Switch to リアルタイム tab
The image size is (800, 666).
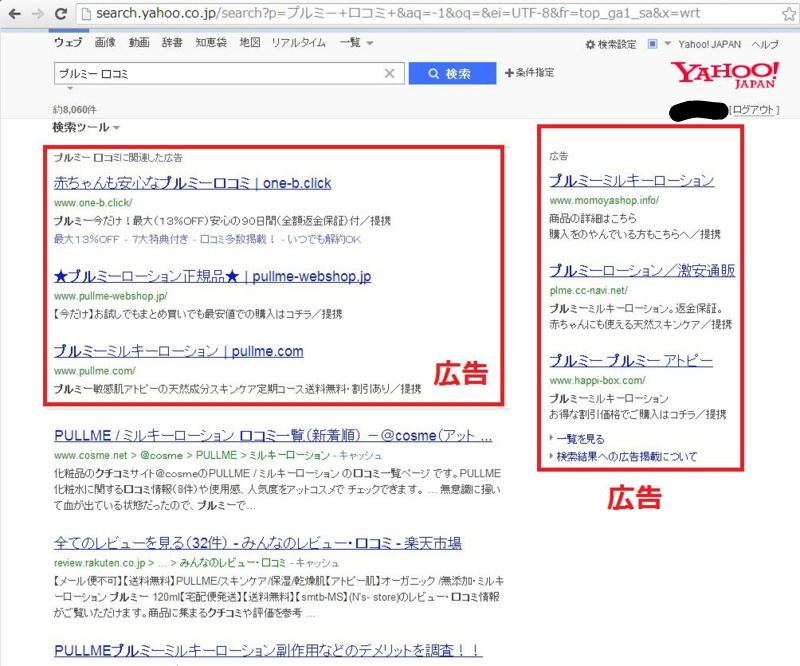298,43
